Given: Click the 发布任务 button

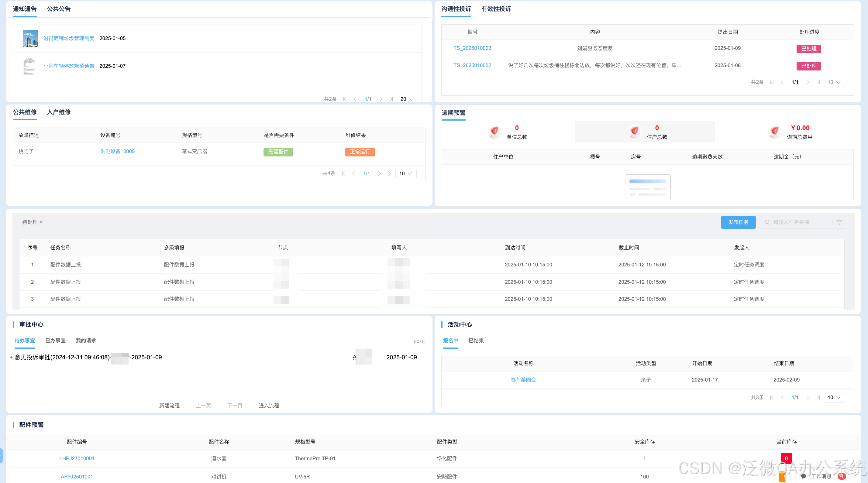Looking at the screenshot, I should [x=738, y=222].
